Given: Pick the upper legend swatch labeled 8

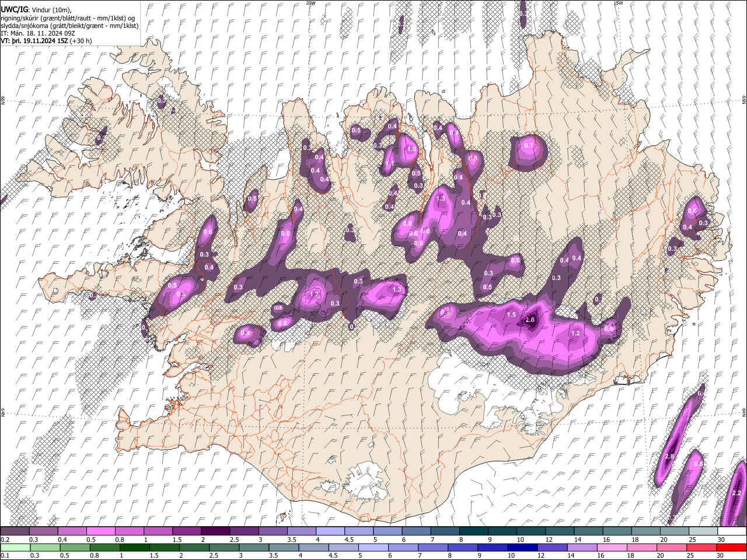Looking at the screenshot, I should pyautogui.click(x=473, y=531).
